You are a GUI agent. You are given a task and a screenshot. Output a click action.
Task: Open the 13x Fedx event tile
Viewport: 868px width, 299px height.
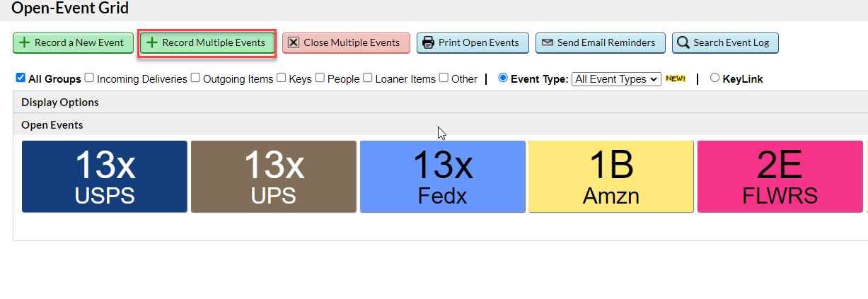point(443,176)
